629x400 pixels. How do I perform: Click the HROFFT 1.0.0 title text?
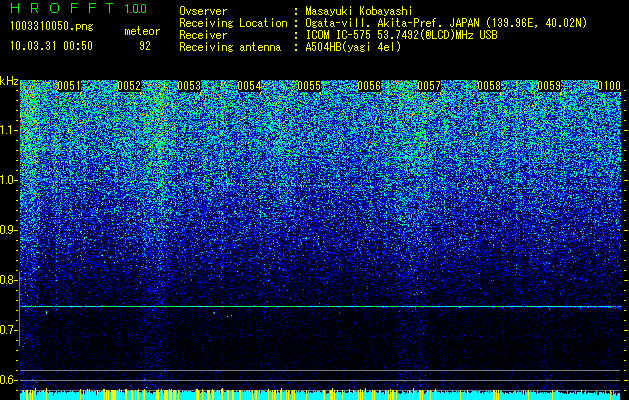coord(79,8)
